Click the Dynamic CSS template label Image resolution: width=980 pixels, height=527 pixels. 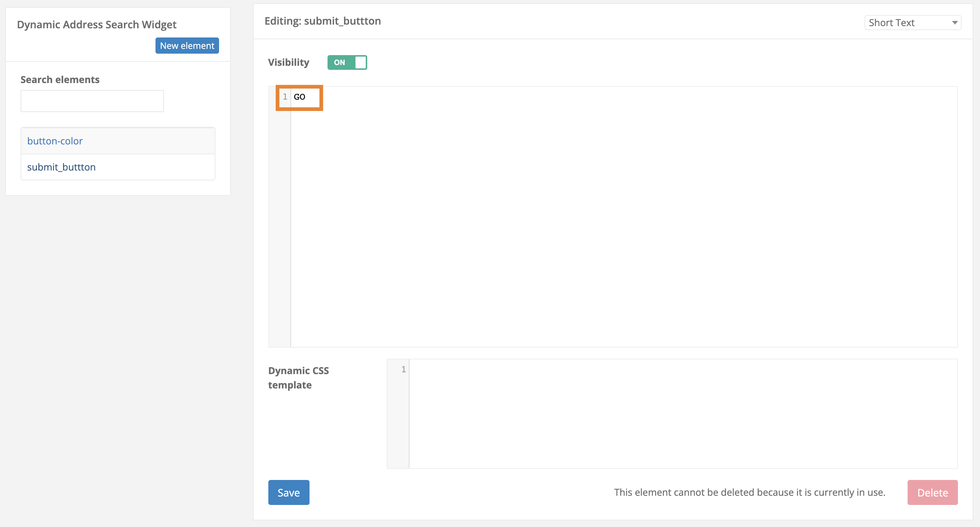tap(298, 377)
